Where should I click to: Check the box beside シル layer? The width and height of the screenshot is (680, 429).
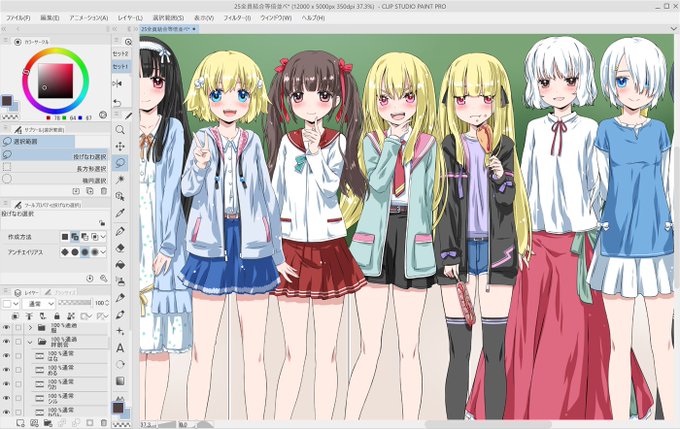coord(18,398)
